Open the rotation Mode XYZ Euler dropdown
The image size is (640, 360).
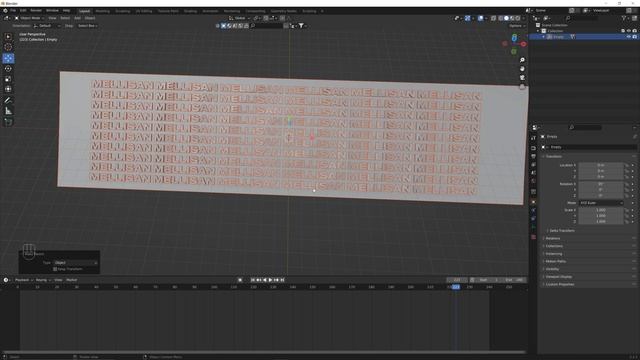(x=601, y=203)
